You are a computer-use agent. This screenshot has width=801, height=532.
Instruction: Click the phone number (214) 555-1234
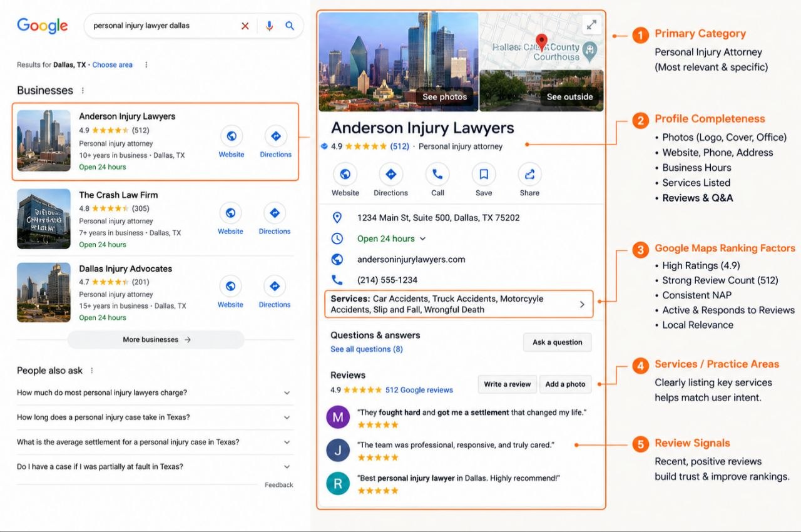pyautogui.click(x=387, y=280)
